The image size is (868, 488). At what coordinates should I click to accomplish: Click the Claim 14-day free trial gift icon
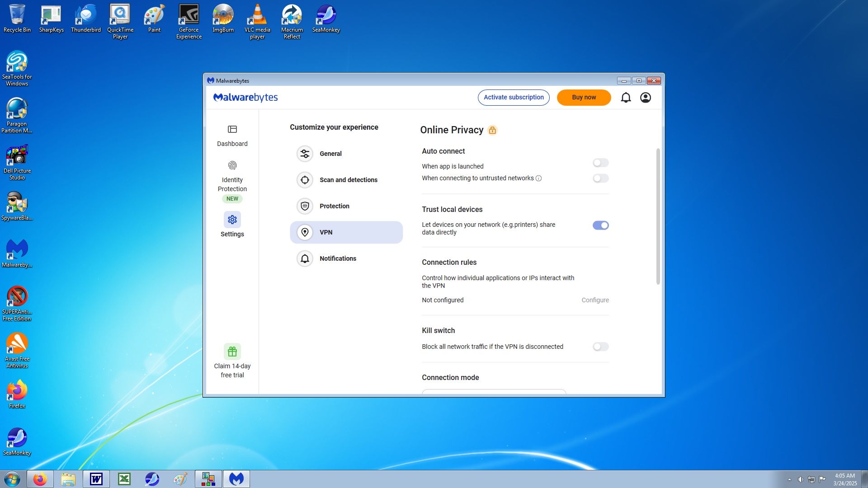(x=232, y=352)
